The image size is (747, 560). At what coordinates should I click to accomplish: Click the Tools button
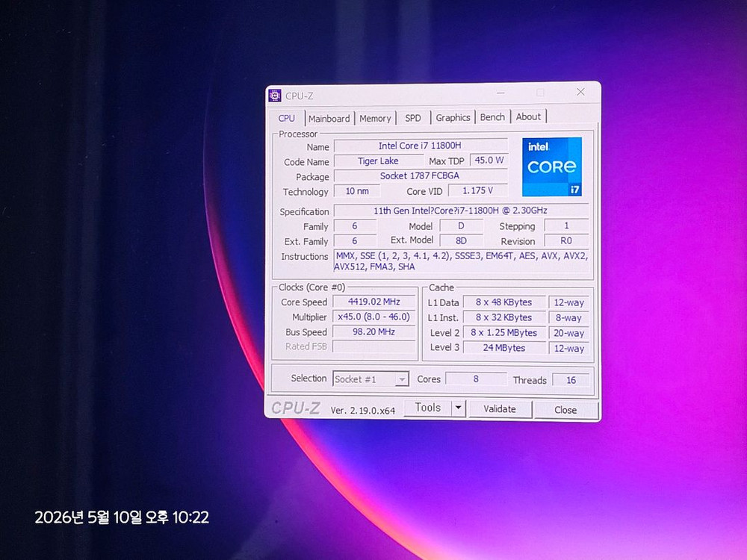pos(428,408)
